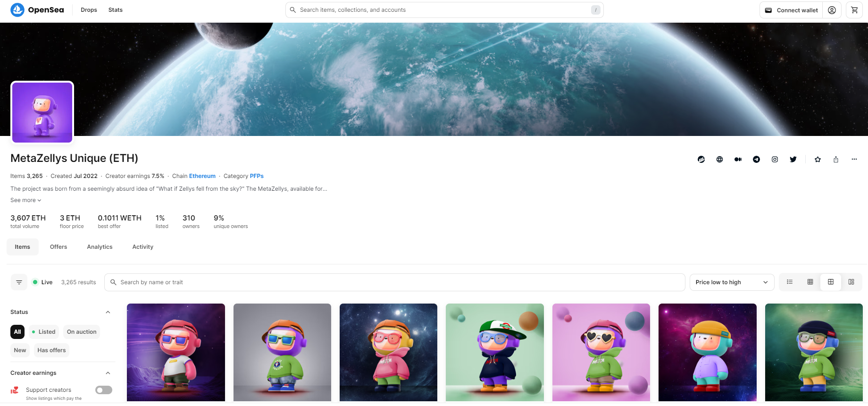Click the 3,265 results count
868x406 pixels.
(78, 282)
